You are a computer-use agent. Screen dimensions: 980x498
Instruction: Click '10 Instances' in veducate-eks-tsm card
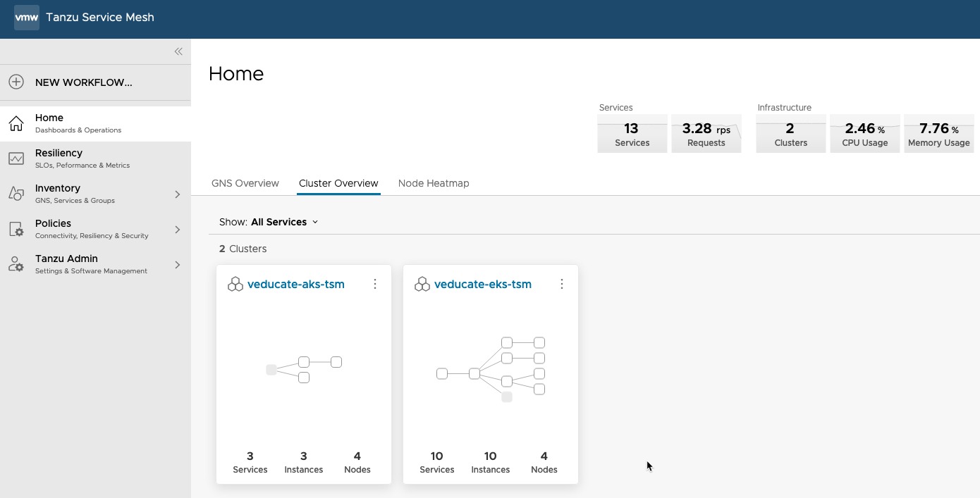(x=491, y=462)
